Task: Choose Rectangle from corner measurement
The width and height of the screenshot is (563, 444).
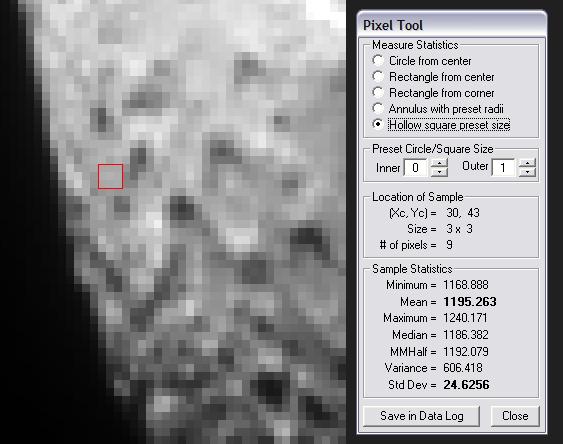Action: [378, 93]
